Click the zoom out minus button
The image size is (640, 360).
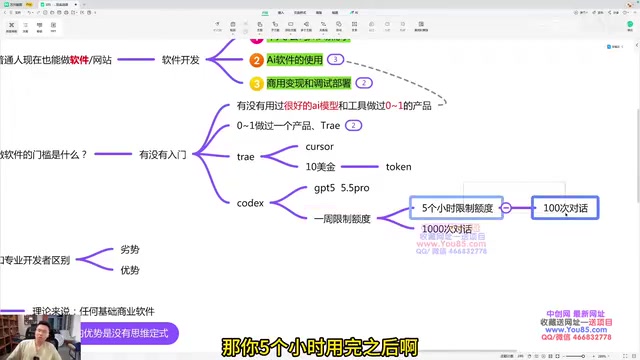564,356
